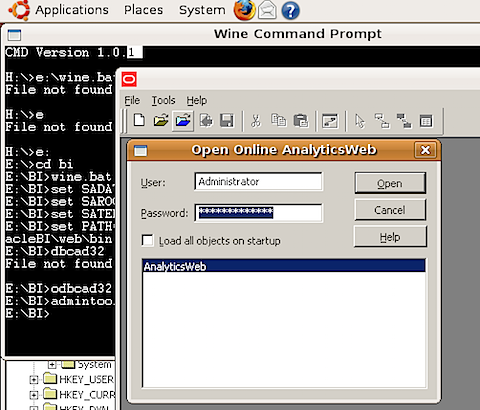Click the Open Online AnalyticsWeb dialog icon
The width and height of the screenshot is (480, 410).
[140, 151]
